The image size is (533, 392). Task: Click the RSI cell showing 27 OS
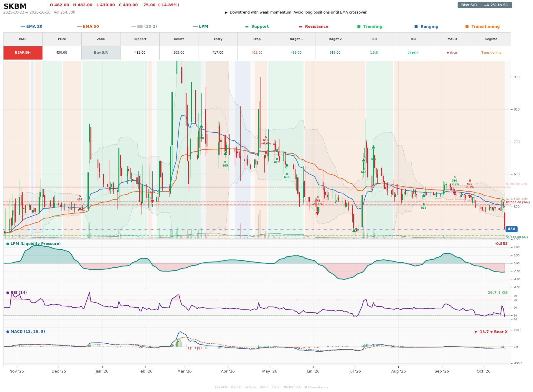[x=413, y=53]
